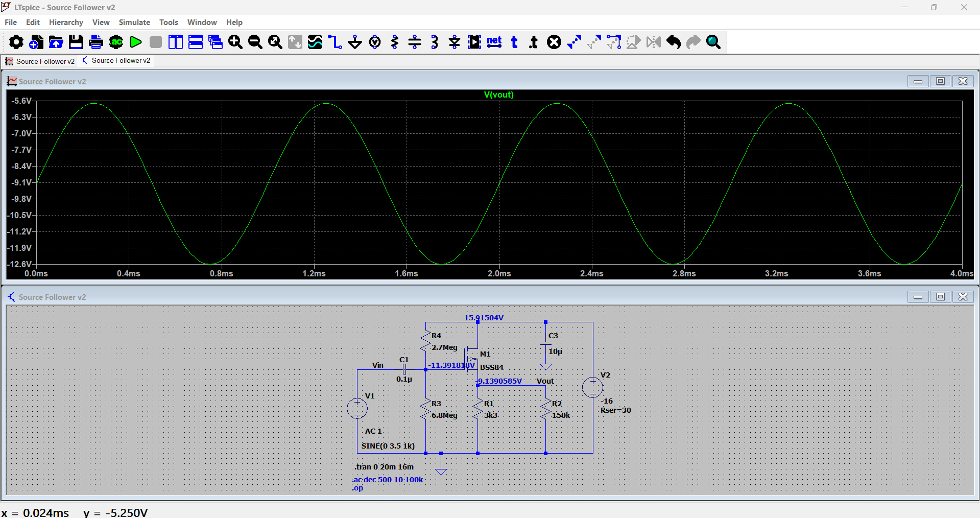Select the Ground symbol tool
Viewport: 980px width, 518px height.
point(355,42)
